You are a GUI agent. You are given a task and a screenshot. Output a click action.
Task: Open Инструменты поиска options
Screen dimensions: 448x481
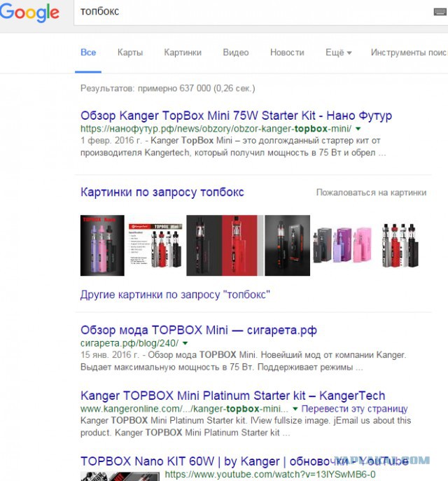coord(409,53)
